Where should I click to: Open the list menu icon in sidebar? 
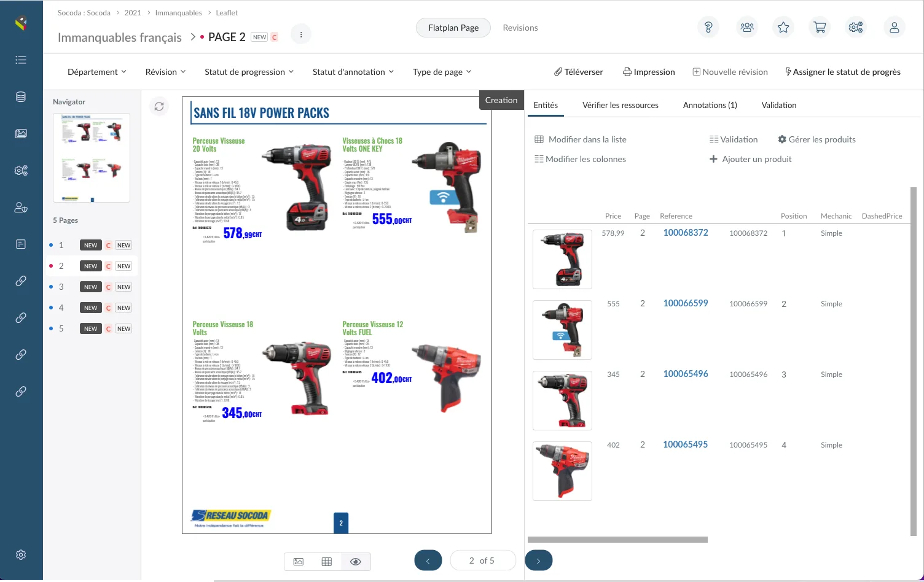coord(21,60)
